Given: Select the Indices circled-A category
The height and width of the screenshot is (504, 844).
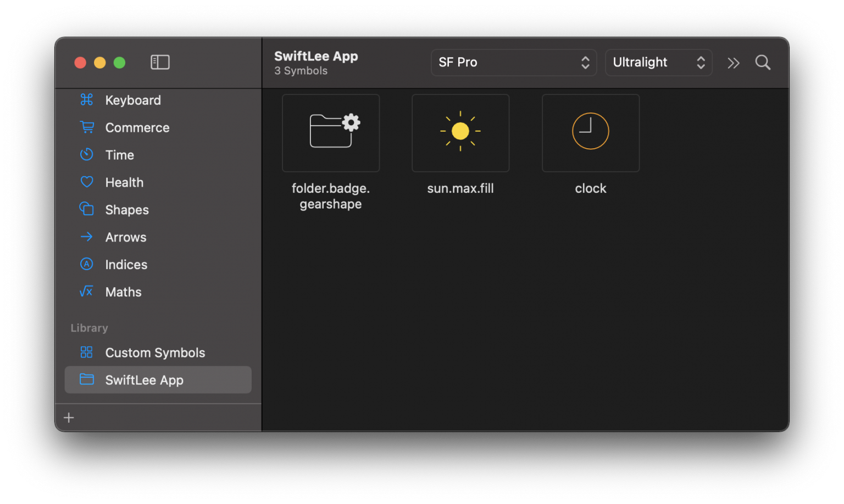Looking at the screenshot, I should [87, 264].
